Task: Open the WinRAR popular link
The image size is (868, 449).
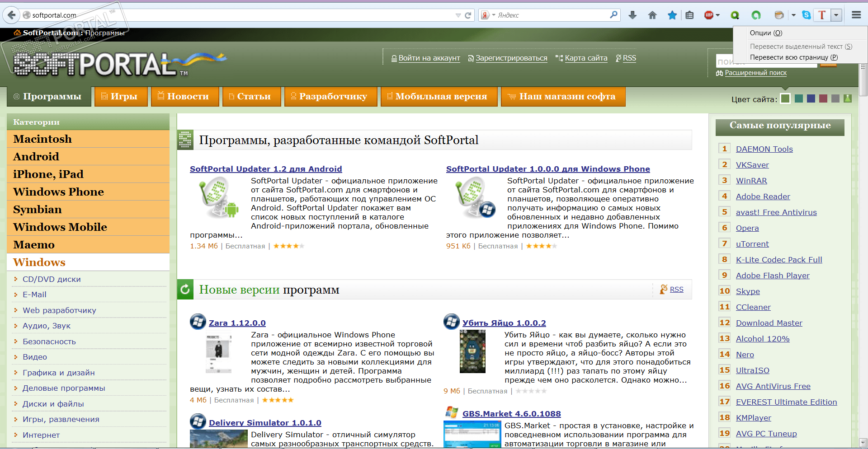Action: pyautogui.click(x=751, y=181)
